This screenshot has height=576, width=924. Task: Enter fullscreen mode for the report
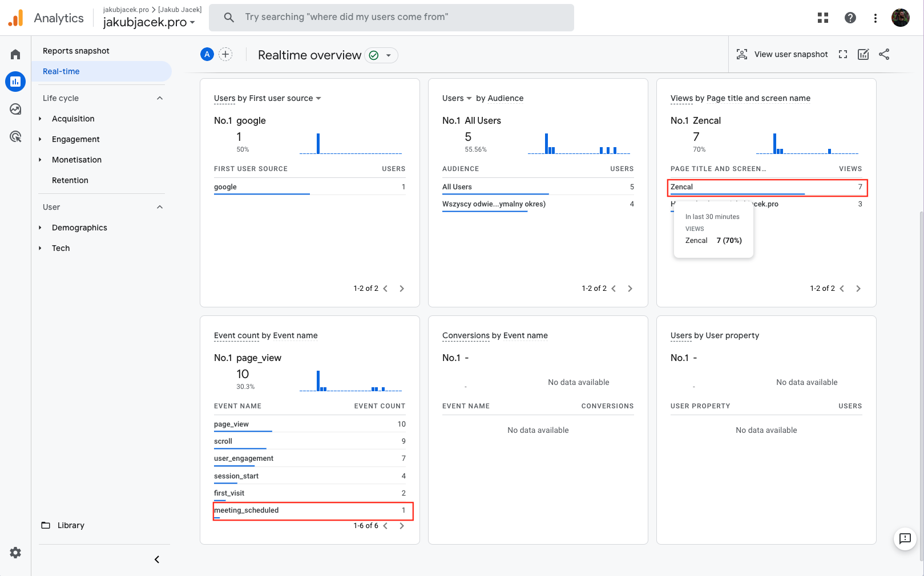(x=843, y=54)
